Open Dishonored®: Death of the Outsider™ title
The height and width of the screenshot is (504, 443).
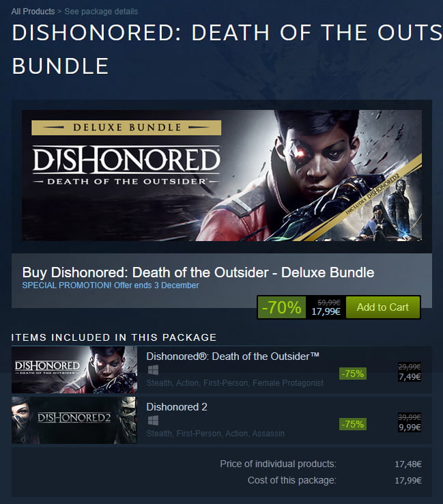[233, 356]
